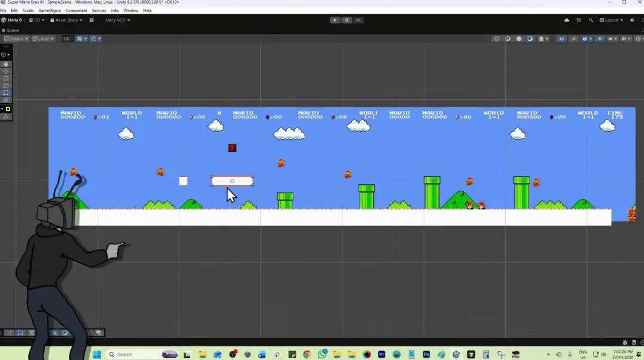Open the Center pivot mode dropdown
644x360 pixels.
click(16, 39)
